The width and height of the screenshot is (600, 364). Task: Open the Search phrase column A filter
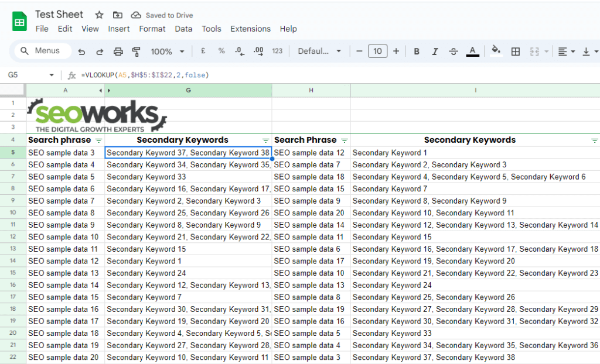(x=98, y=140)
